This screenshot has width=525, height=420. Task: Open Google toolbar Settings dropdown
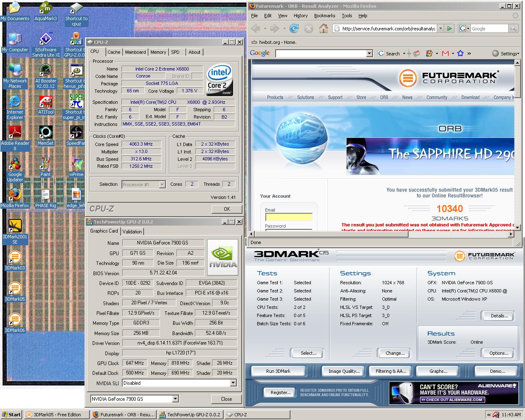point(507,53)
